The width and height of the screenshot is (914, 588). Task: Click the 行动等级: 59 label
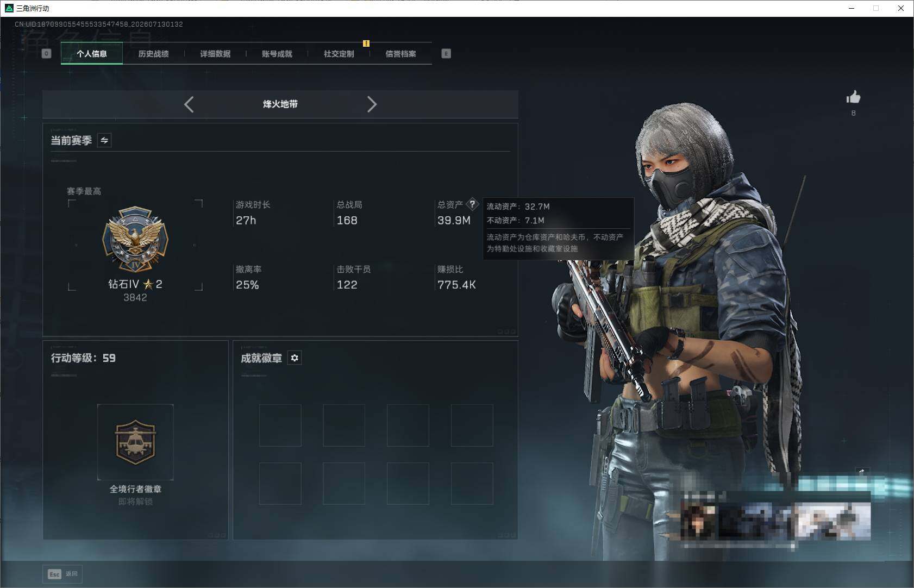point(83,358)
